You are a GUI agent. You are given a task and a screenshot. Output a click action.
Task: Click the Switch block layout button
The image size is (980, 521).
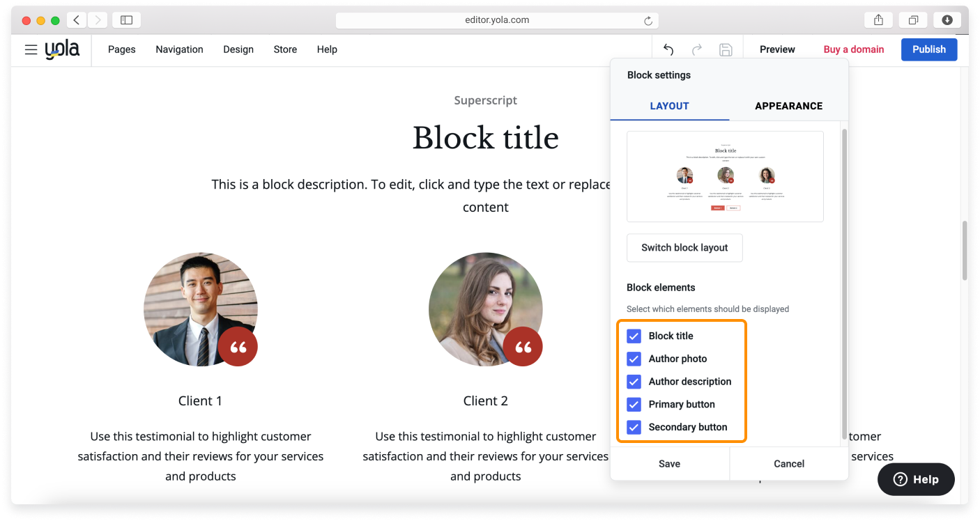[684, 248]
